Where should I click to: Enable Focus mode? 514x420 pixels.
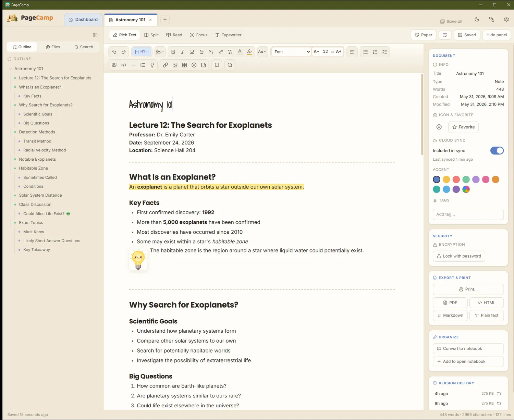click(199, 35)
